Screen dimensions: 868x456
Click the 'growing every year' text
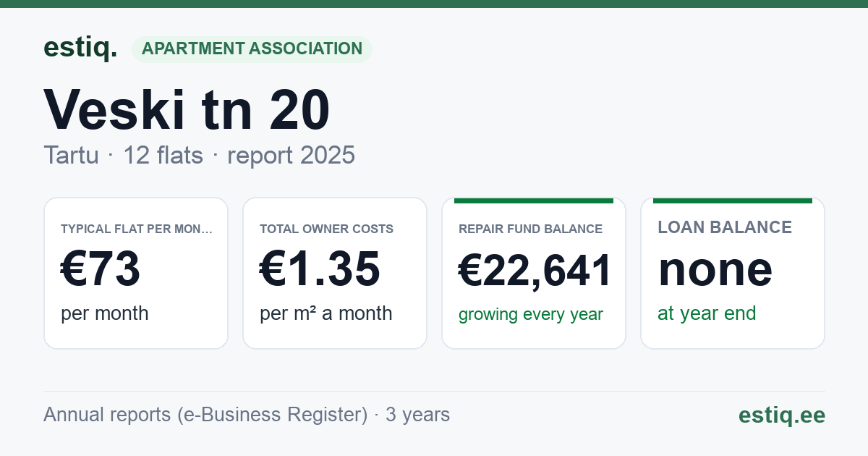point(531,315)
